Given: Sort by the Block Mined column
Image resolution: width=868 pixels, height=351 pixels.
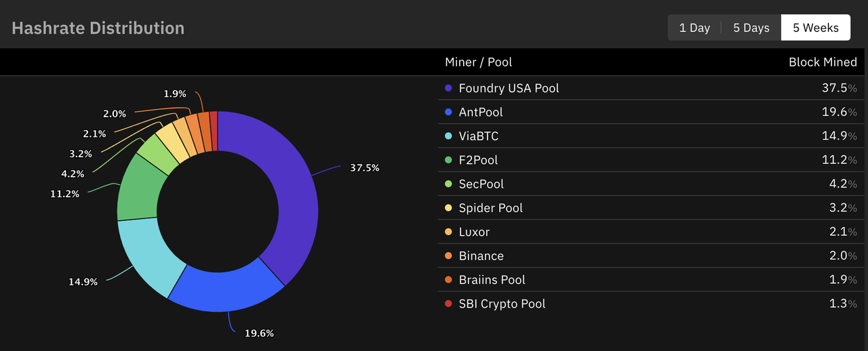Looking at the screenshot, I should click(823, 62).
